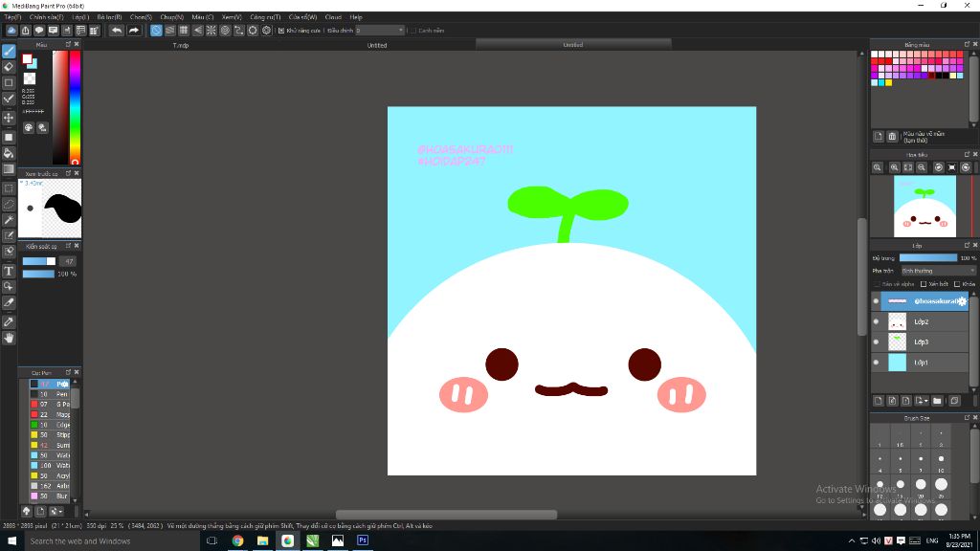
Task: Enable the grid snap icon
Action: click(184, 30)
